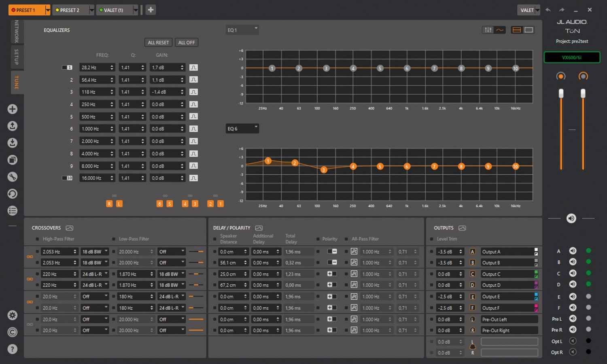Screen dimensions: 607x364
Task: Open the EQ 6 graph selector dropdown
Action: (x=242, y=129)
